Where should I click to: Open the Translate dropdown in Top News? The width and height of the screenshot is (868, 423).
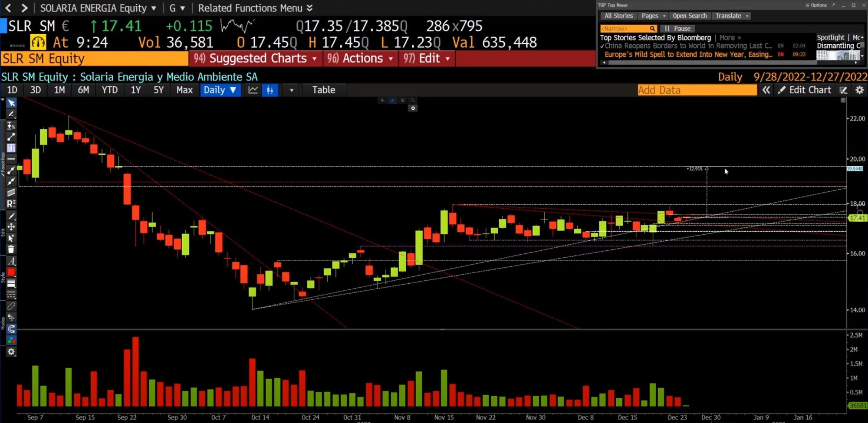click(732, 16)
